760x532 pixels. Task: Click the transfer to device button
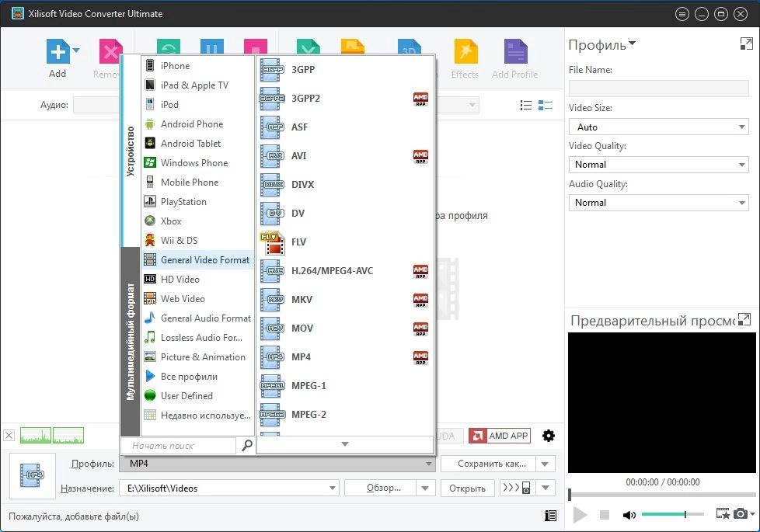coord(518,488)
